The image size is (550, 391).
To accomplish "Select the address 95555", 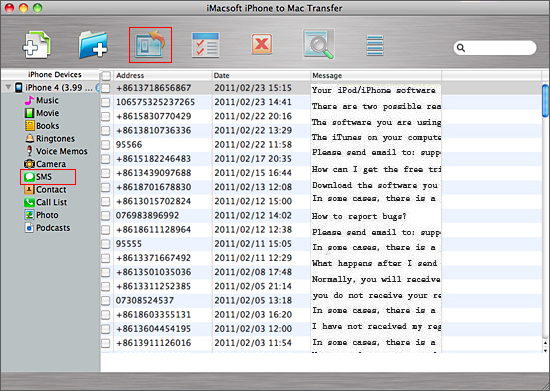I will (x=129, y=244).
